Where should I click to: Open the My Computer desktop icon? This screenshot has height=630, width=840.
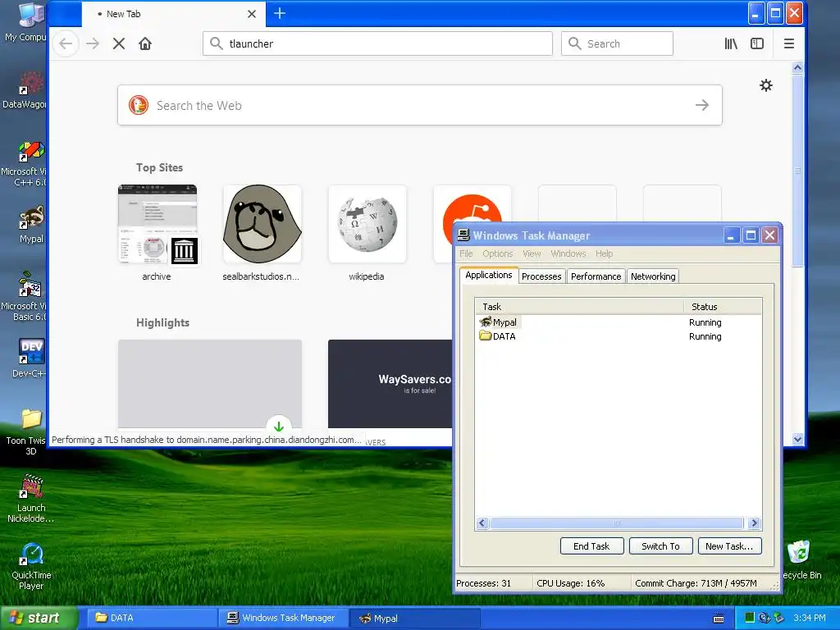25,22
